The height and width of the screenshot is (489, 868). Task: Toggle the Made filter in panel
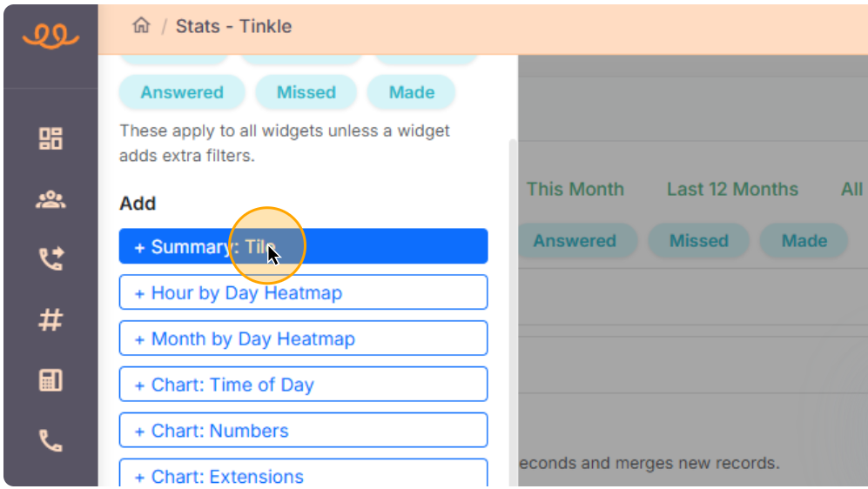pos(412,92)
